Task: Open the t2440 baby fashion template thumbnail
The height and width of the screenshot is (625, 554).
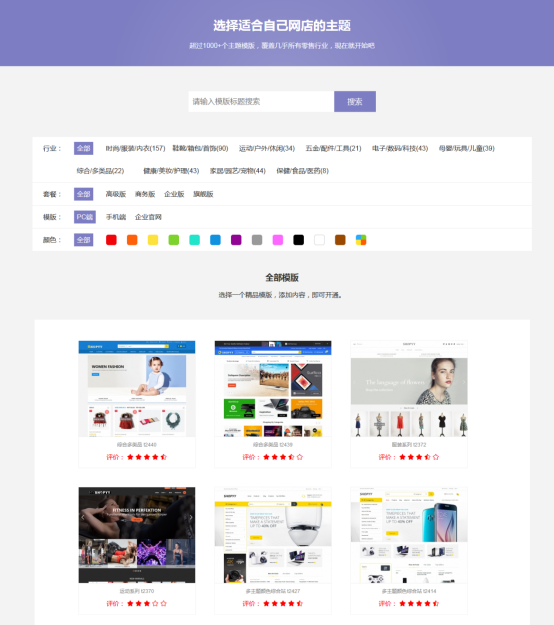Action: point(137,389)
